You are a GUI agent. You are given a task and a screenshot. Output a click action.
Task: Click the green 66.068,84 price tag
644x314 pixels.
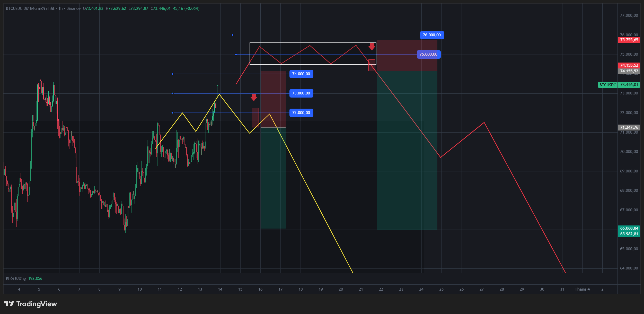coord(629,228)
